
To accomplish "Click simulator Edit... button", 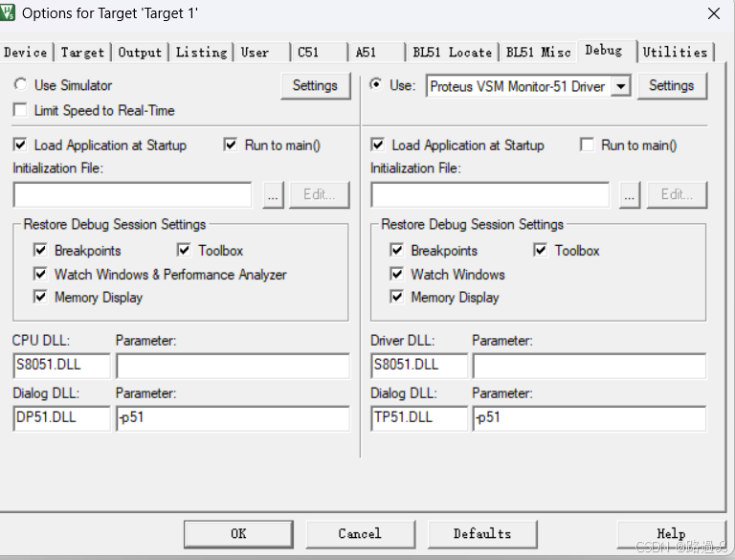I will [x=320, y=194].
